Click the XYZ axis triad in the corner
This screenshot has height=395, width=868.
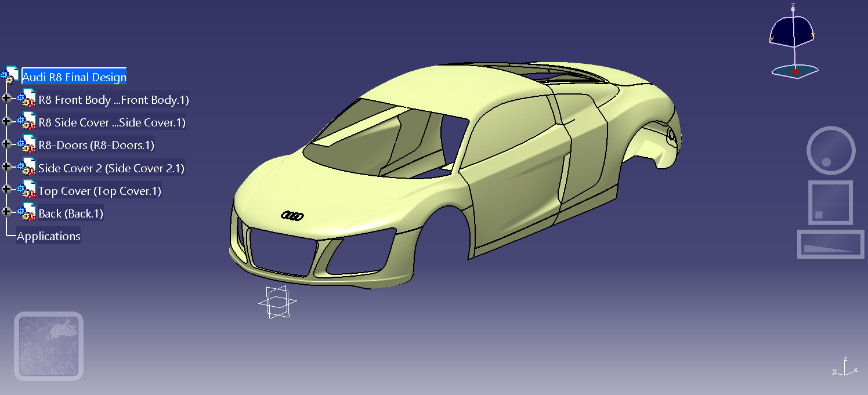[x=845, y=367]
